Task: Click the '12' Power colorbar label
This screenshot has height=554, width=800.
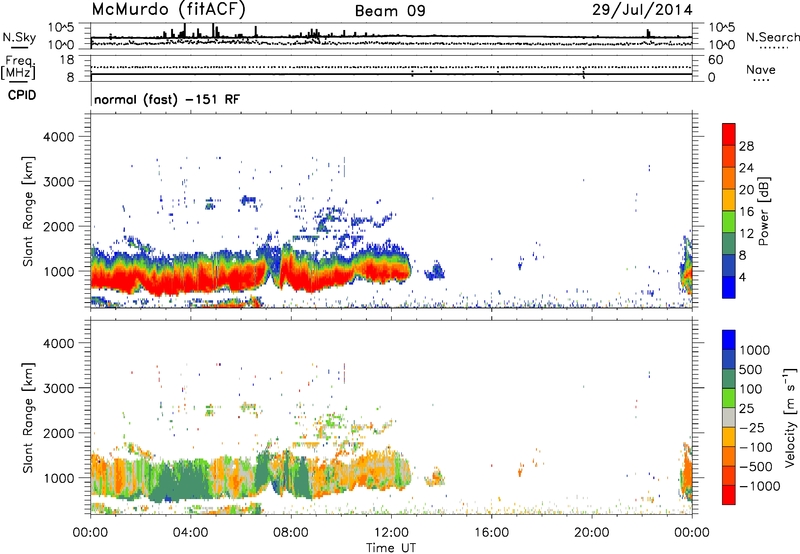Action: point(746,234)
